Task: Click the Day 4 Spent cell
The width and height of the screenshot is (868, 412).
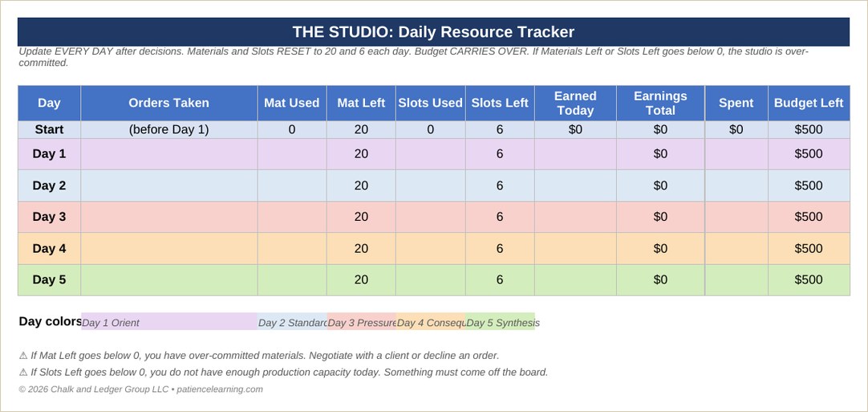Action: pyautogui.click(x=736, y=248)
